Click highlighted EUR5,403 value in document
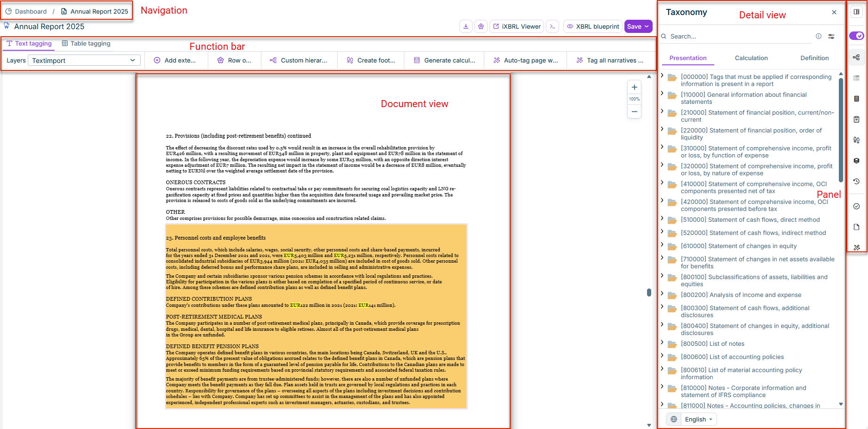Image resolution: width=868 pixels, height=429 pixels. [x=295, y=256]
